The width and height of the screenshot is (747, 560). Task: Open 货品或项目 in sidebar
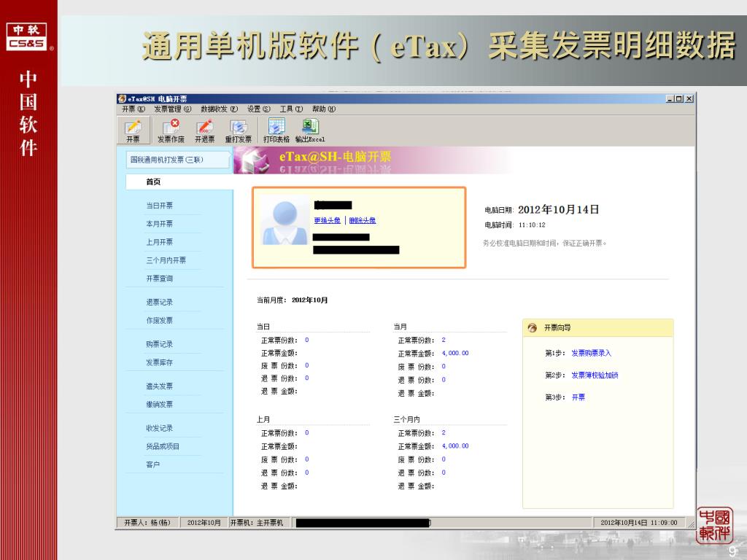(163, 446)
